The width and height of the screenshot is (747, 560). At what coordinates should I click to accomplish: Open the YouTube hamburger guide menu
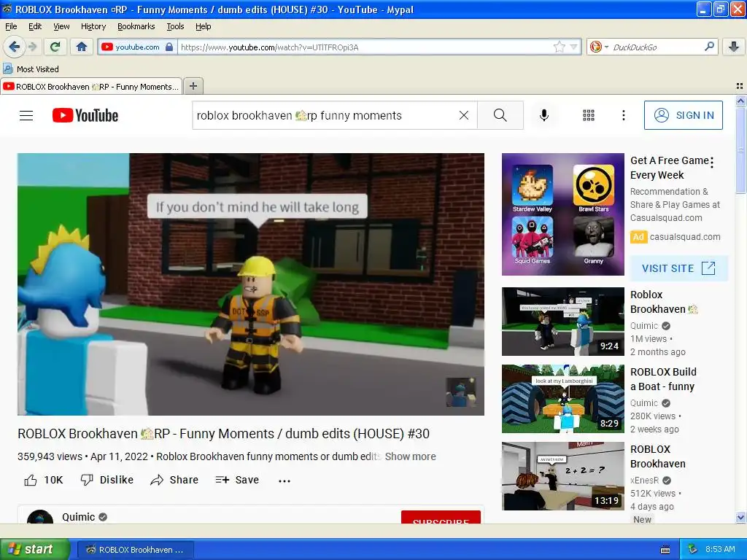pos(26,115)
